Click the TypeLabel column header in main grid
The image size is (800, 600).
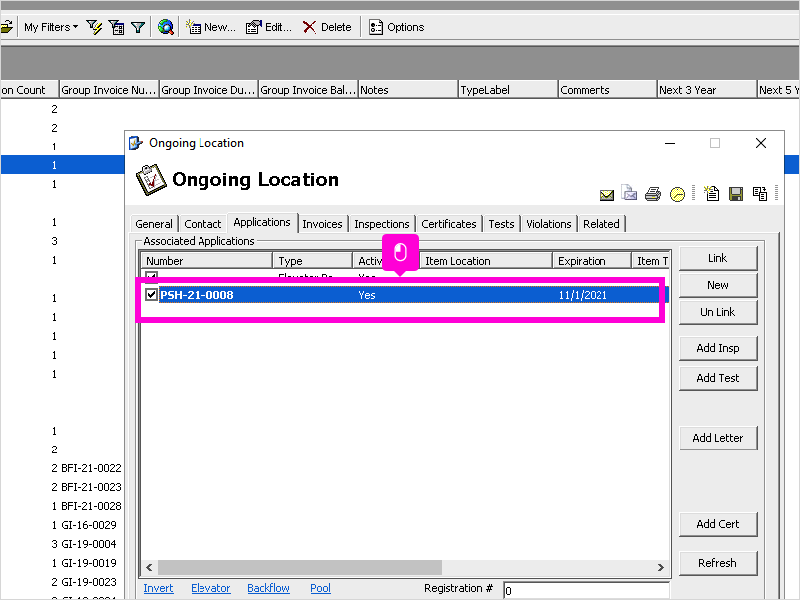coord(508,90)
